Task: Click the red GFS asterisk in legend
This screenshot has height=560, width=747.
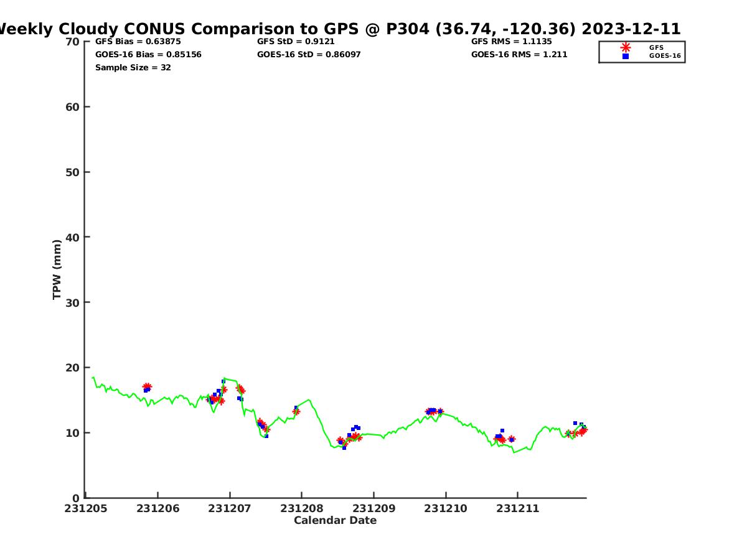Action: click(626, 48)
